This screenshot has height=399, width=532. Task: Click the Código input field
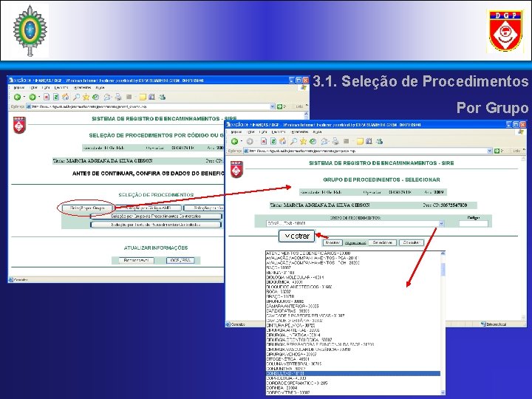coord(474,224)
